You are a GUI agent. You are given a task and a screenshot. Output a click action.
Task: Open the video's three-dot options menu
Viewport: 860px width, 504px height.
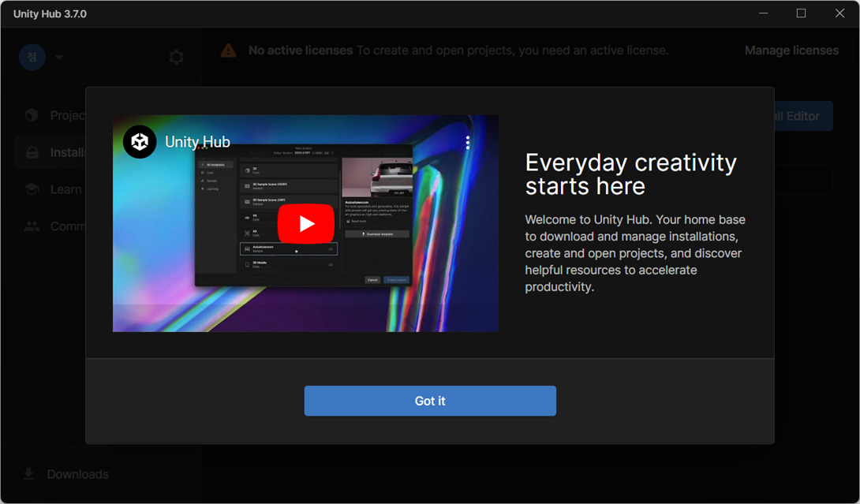click(467, 143)
